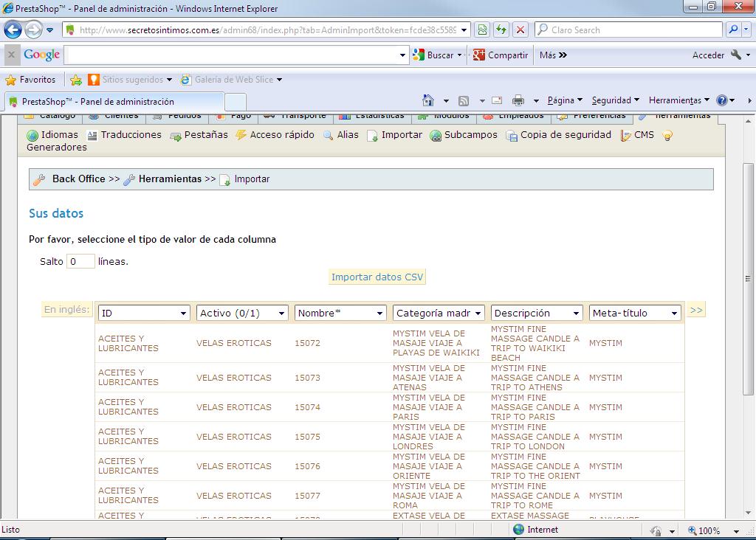The width and height of the screenshot is (756, 540).
Task: Open the Descripción column dropdown
Action: coord(537,313)
